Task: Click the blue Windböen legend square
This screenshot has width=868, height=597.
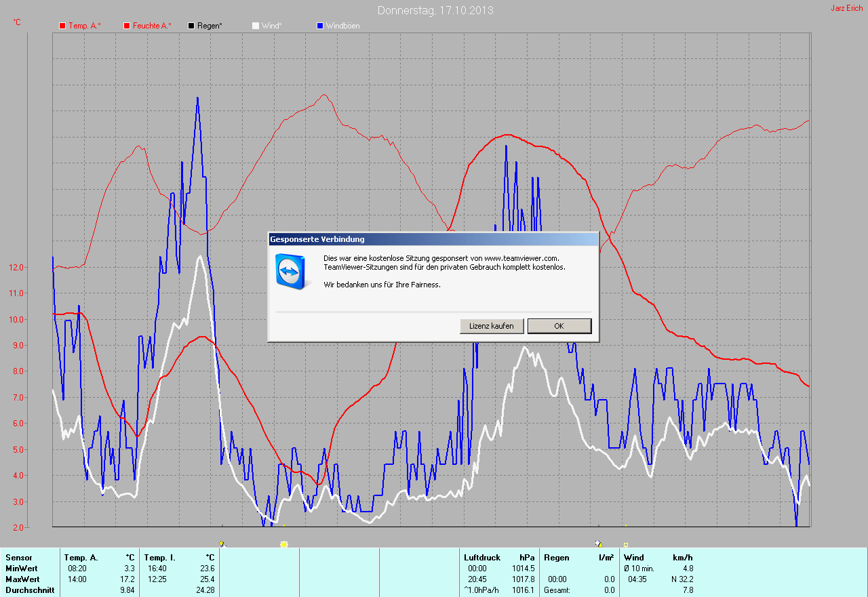Action: click(x=320, y=26)
